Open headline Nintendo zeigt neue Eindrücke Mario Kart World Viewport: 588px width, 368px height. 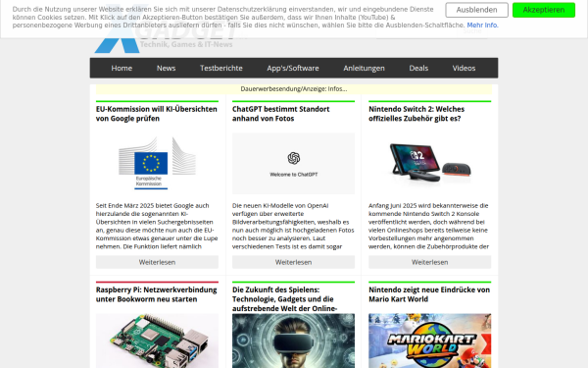429,294
